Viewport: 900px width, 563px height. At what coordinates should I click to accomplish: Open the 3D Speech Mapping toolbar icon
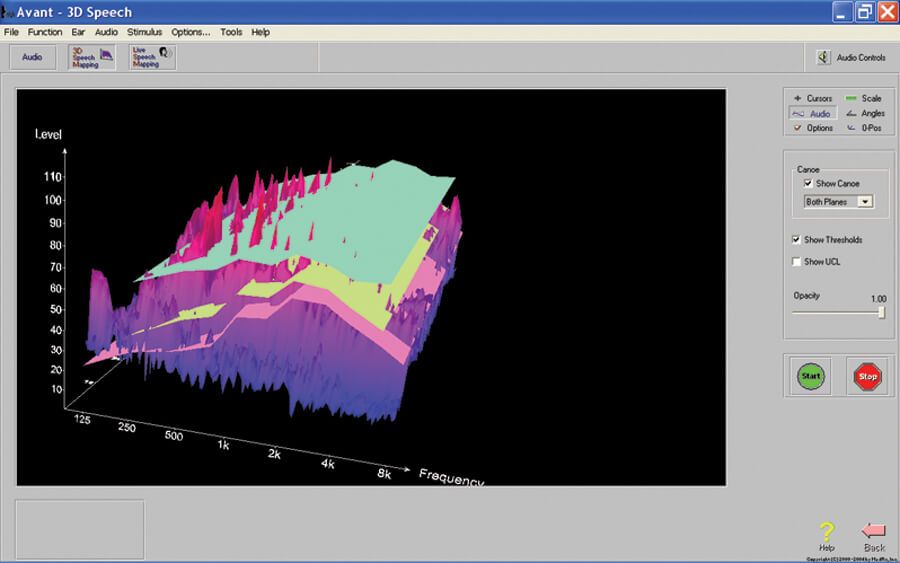pyautogui.click(x=91, y=58)
